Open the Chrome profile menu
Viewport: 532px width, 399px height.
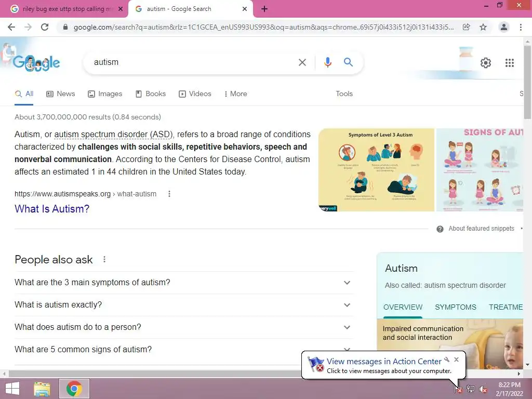pyautogui.click(x=504, y=27)
